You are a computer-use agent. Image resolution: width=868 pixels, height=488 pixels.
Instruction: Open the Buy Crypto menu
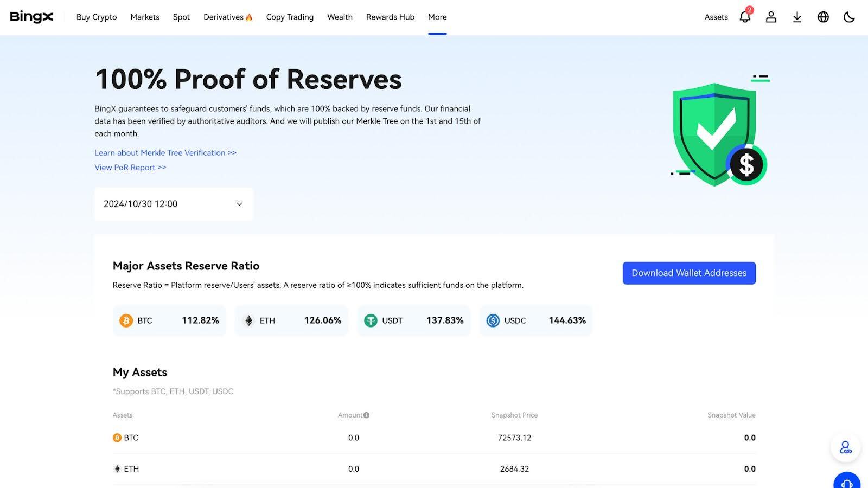point(97,17)
